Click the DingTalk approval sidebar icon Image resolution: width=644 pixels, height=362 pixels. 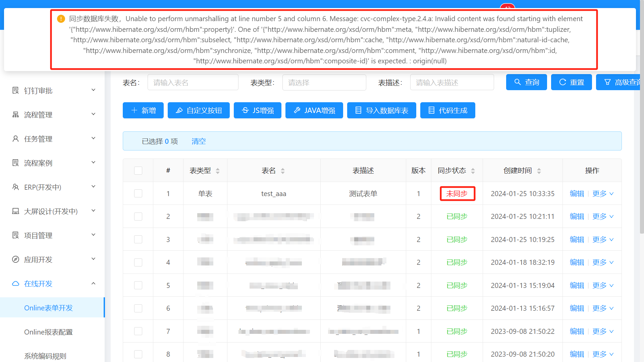coord(15,90)
